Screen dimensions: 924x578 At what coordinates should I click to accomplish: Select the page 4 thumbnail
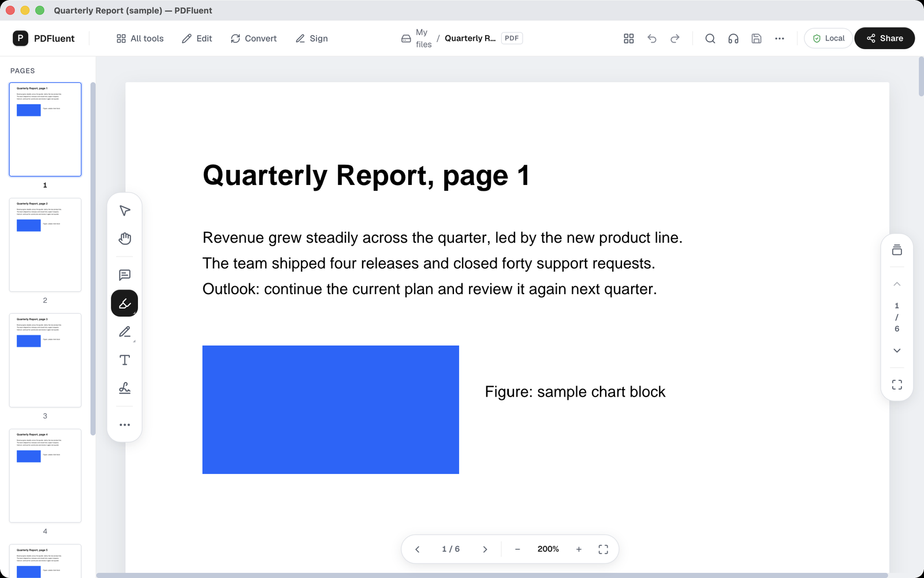tap(45, 476)
